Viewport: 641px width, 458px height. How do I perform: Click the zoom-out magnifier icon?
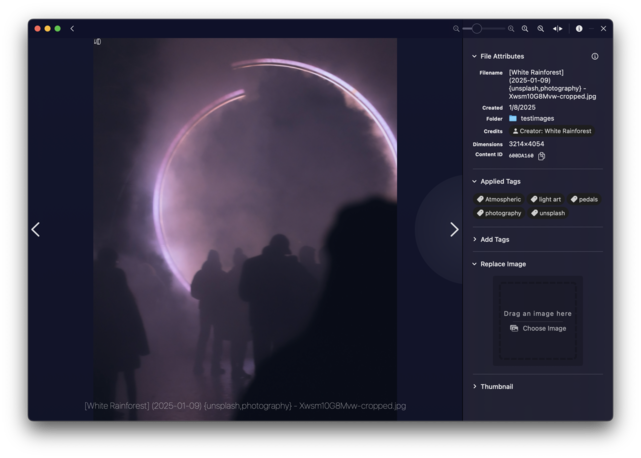coord(456,29)
